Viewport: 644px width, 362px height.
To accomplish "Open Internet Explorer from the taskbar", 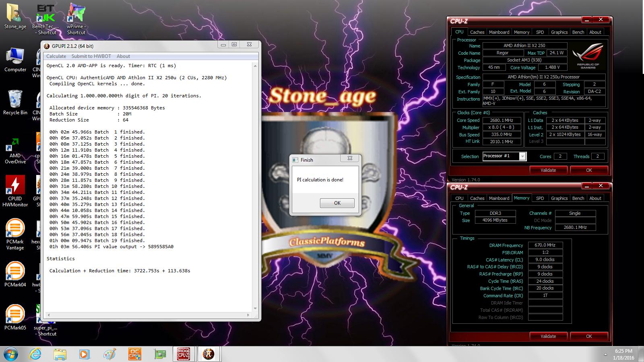I will (x=36, y=354).
